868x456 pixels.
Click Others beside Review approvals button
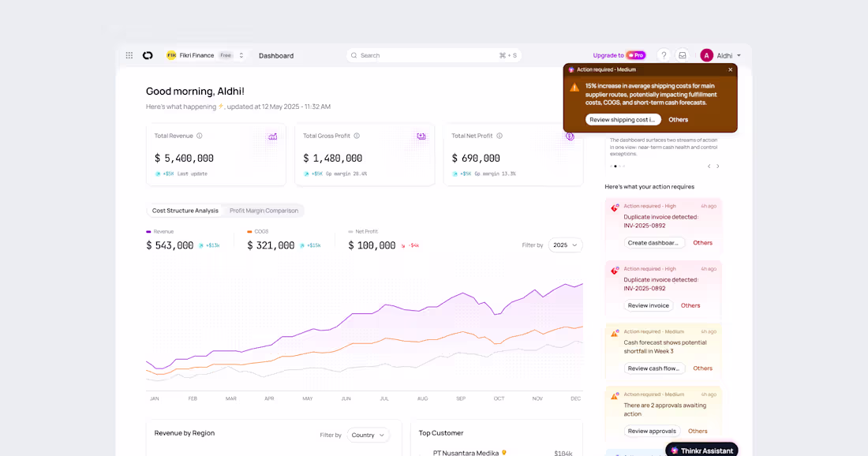point(698,431)
